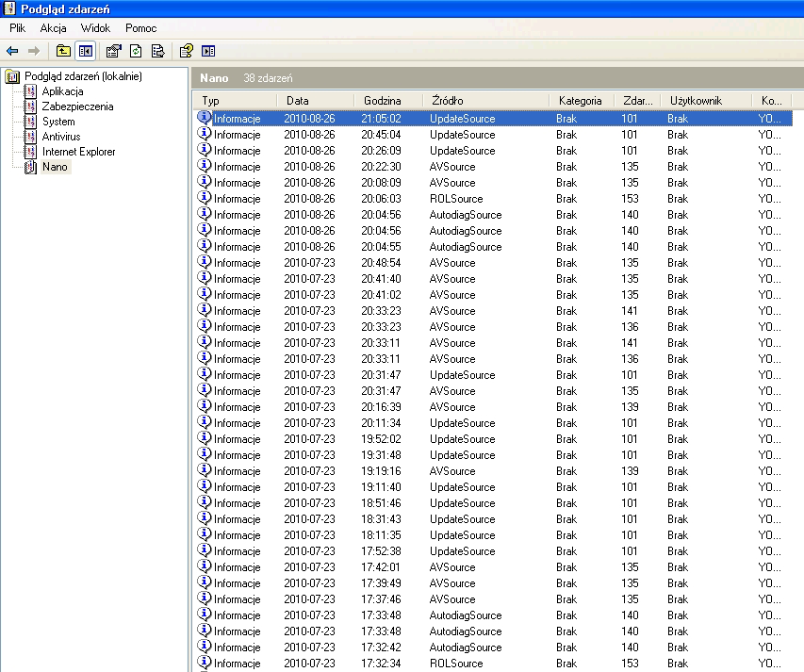The width and height of the screenshot is (804, 672).
Task: Click the Ko... column header
Action: (772, 101)
